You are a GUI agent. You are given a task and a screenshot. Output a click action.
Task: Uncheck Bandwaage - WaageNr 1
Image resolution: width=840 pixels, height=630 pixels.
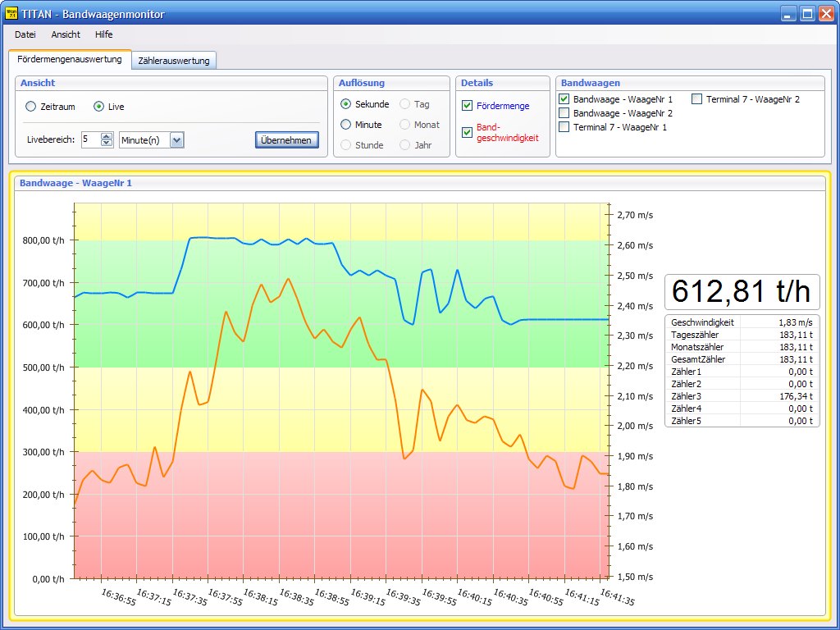pyautogui.click(x=564, y=99)
